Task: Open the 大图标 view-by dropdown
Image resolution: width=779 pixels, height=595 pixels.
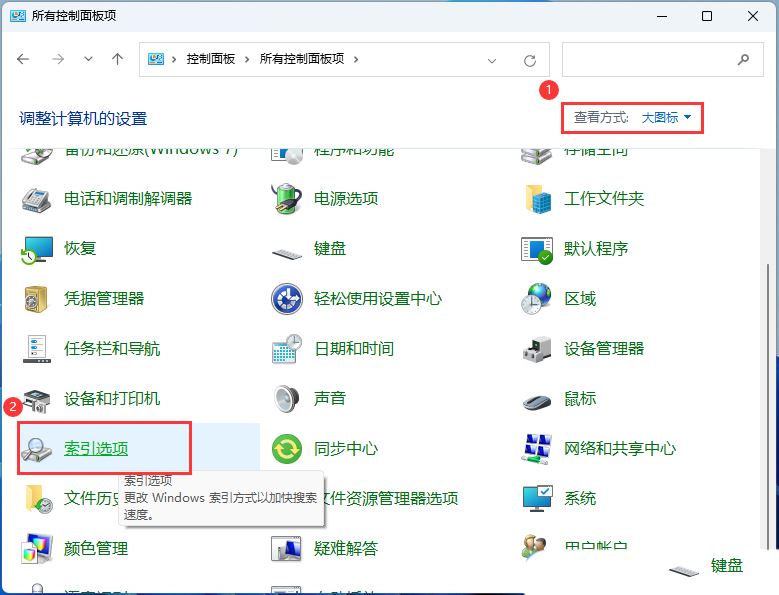Action: 666,118
